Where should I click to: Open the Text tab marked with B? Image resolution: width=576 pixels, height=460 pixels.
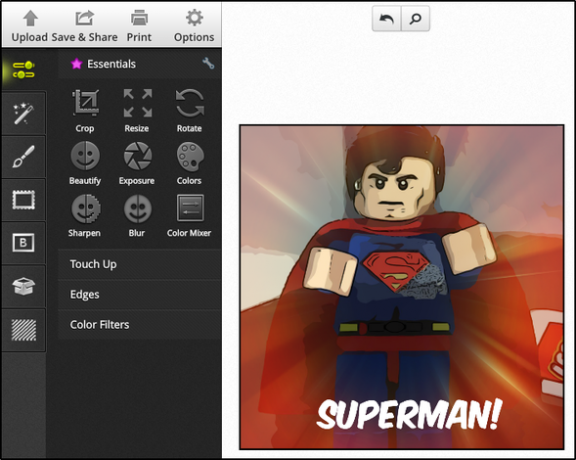(x=24, y=243)
